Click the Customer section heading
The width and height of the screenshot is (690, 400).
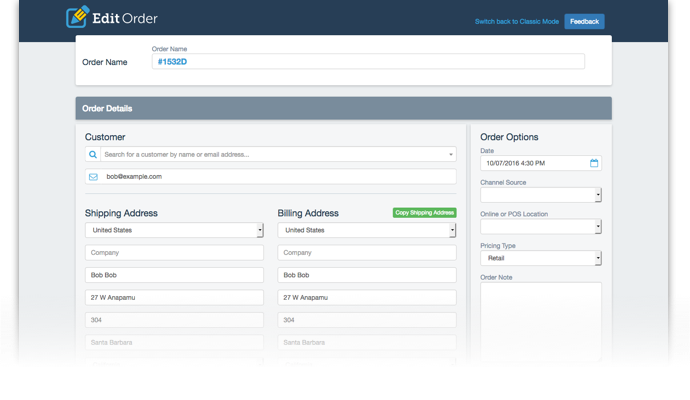105,137
